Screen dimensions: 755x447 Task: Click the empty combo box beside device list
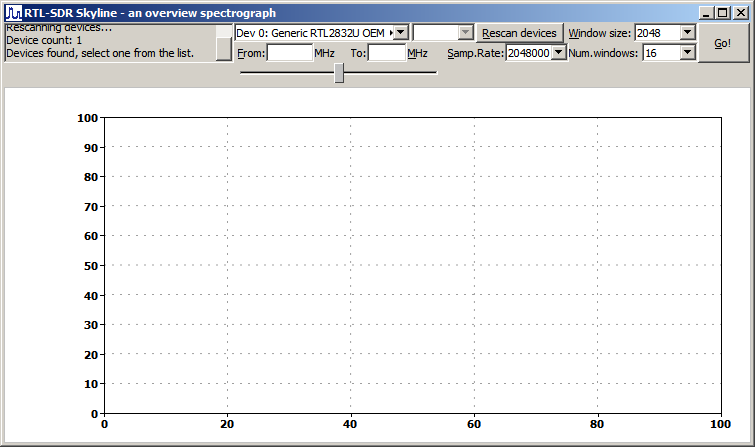click(x=441, y=33)
